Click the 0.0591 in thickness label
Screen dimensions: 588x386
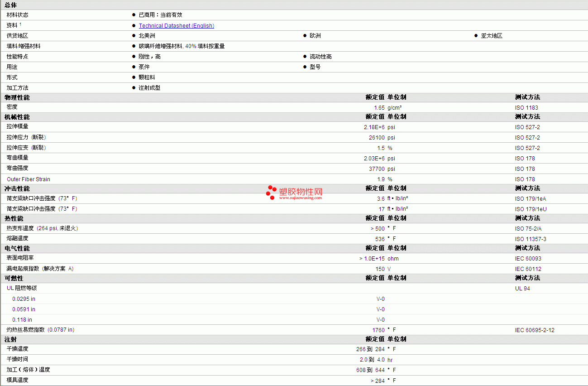[x=24, y=309]
